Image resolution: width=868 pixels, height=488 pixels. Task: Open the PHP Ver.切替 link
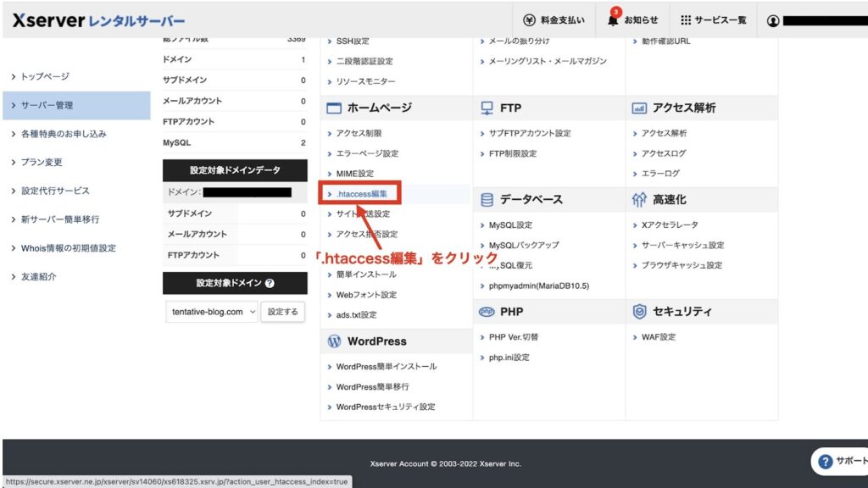pos(513,337)
